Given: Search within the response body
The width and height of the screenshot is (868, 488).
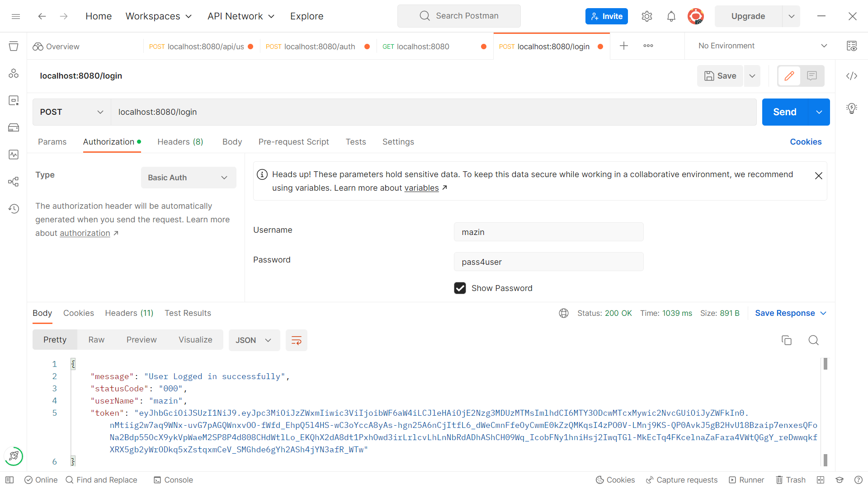Looking at the screenshot, I should click(813, 340).
